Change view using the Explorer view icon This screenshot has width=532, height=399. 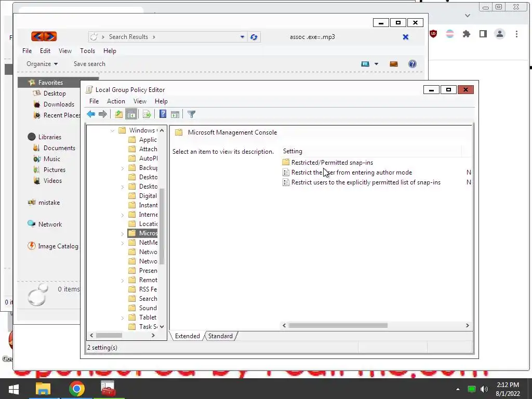point(365,64)
